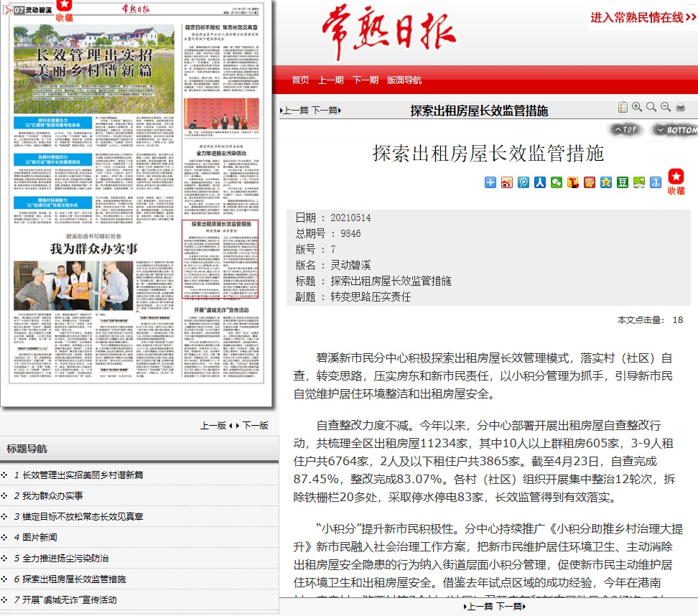Viewport: 698px width, 616px height.
Task: Click red star 收藏 on page thumbnail
Action: pyautogui.click(x=64, y=11)
